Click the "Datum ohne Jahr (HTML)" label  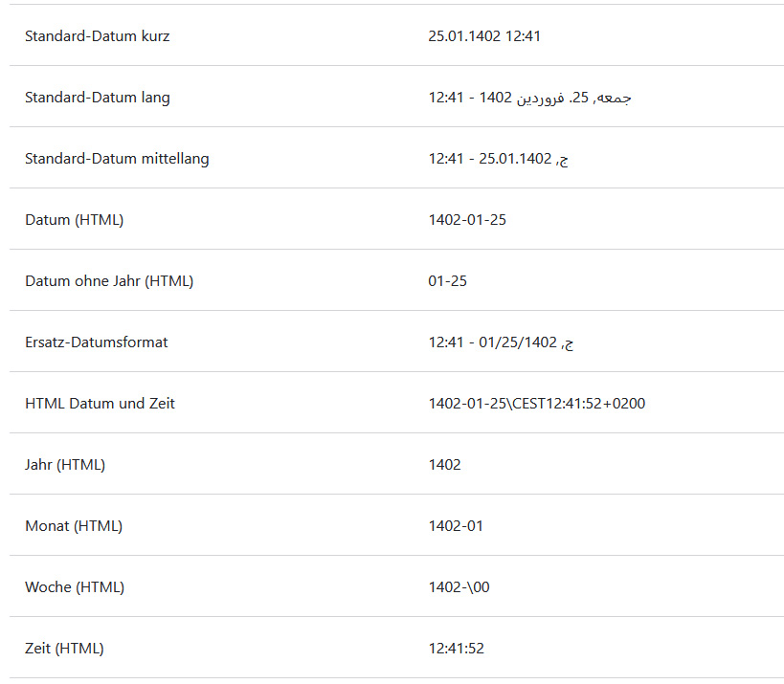click(x=109, y=281)
